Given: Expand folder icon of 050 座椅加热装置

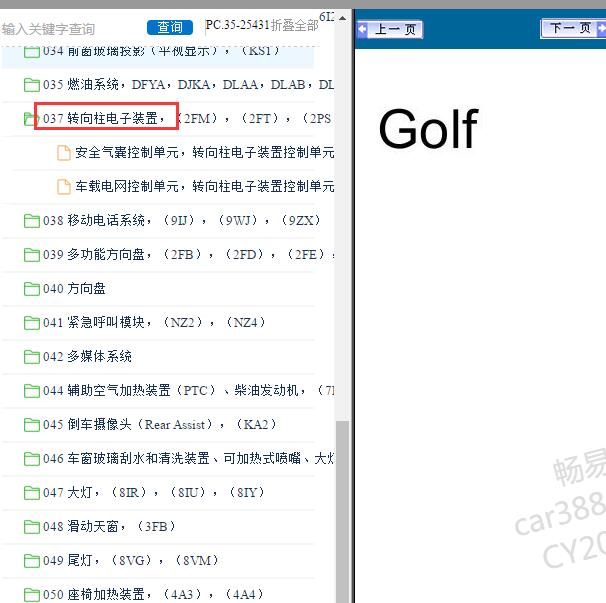Looking at the screenshot, I should 32,594.
